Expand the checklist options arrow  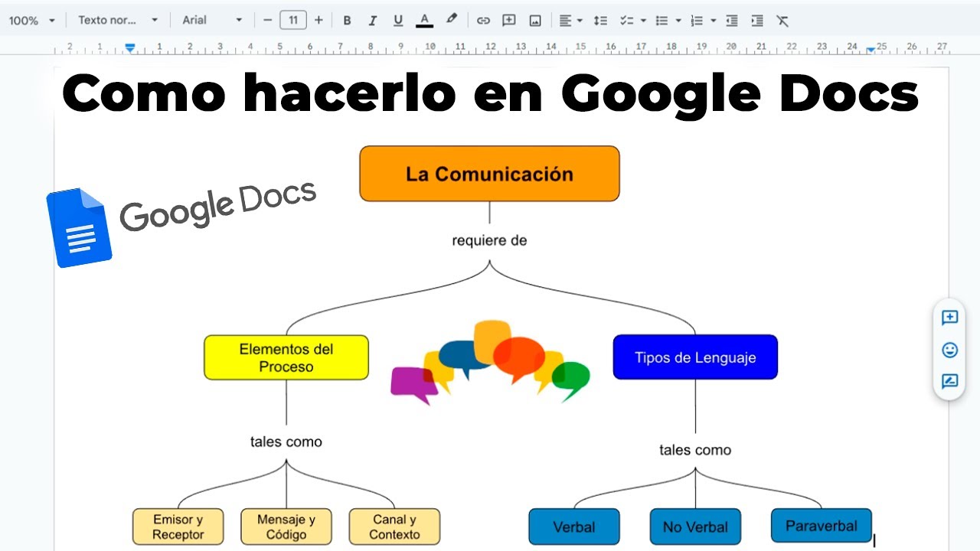pyautogui.click(x=643, y=21)
